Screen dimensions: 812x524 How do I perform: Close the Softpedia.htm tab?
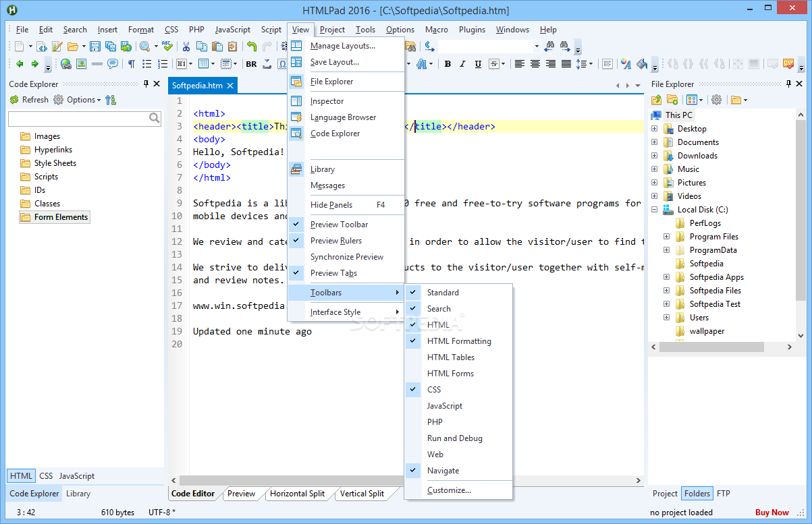[x=229, y=86]
